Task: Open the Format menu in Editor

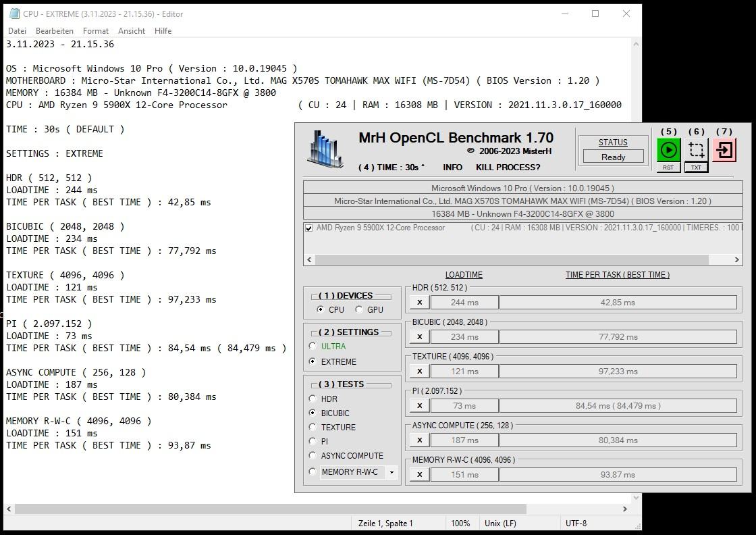Action: click(95, 31)
